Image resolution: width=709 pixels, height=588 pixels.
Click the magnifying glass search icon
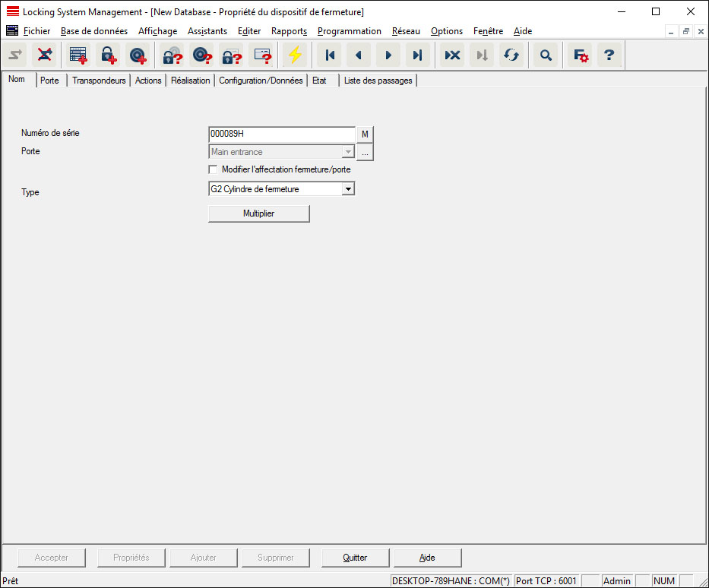[546, 55]
